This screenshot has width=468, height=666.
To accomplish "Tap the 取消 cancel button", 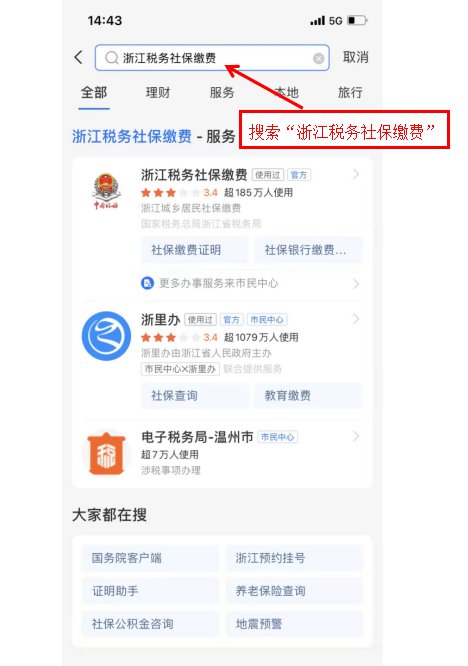I will (356, 57).
